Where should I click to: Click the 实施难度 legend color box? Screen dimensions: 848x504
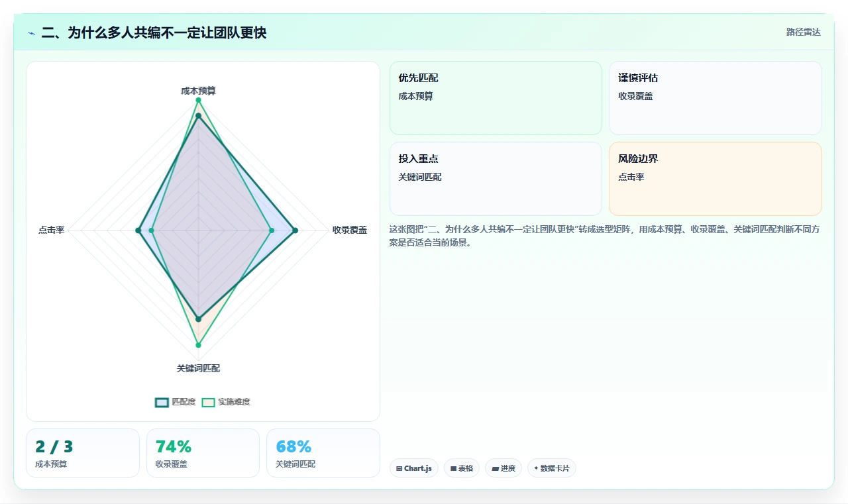[x=209, y=402]
